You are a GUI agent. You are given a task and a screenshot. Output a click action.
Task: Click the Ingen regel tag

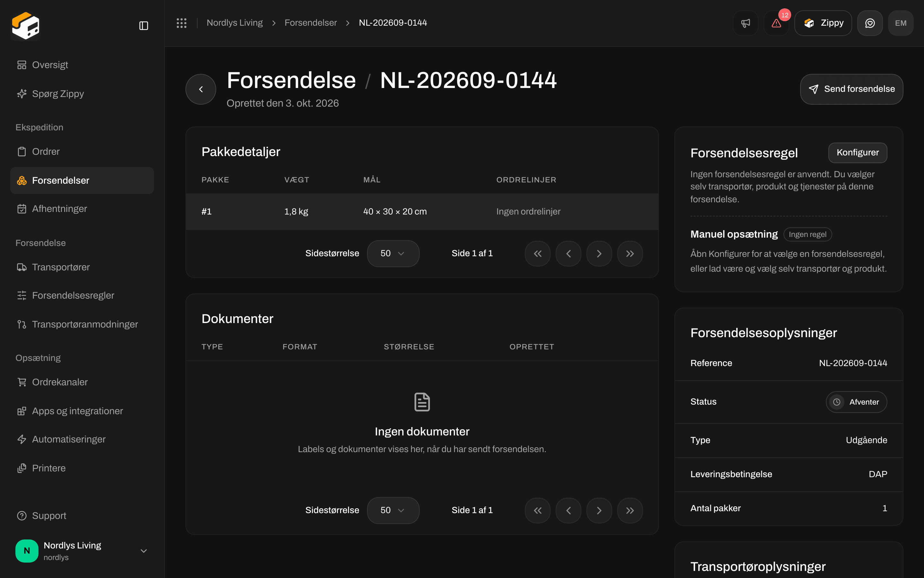click(807, 234)
